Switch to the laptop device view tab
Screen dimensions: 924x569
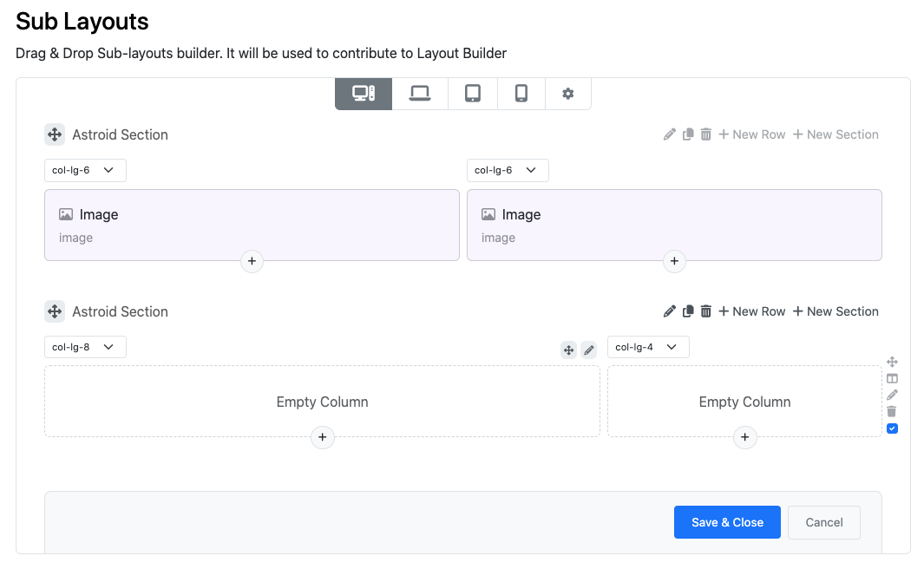click(x=420, y=94)
